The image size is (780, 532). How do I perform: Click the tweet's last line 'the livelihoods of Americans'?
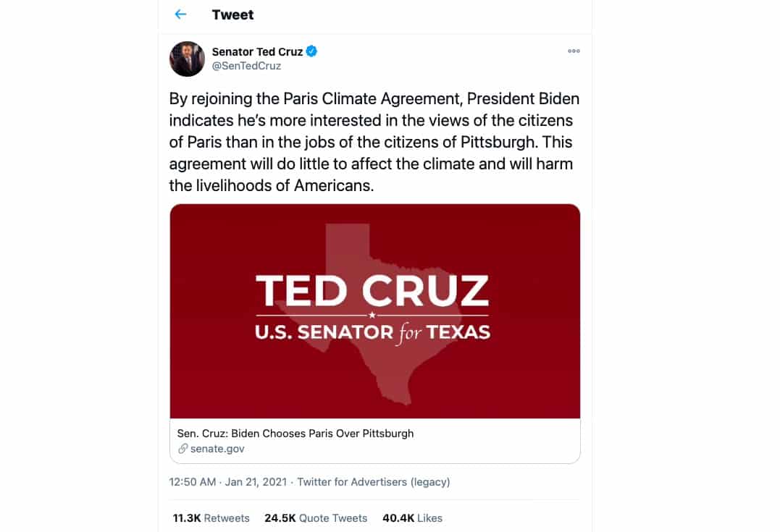272,185
